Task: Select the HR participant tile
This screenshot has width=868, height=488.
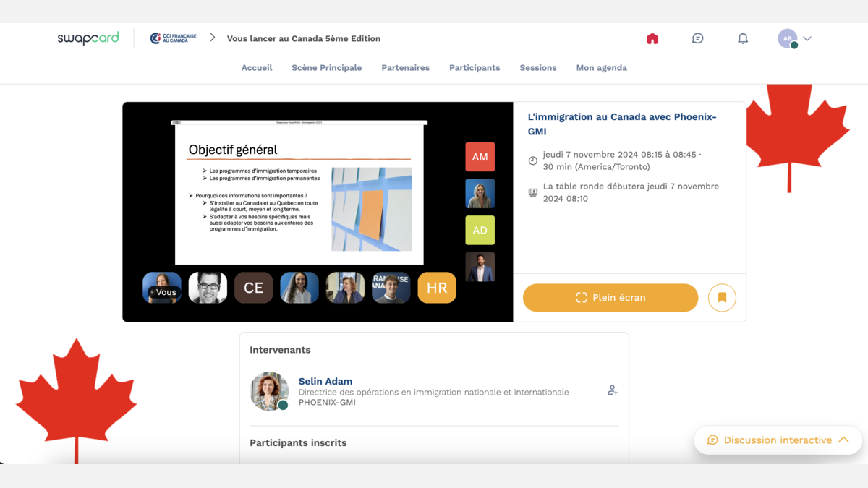Action: 437,288
